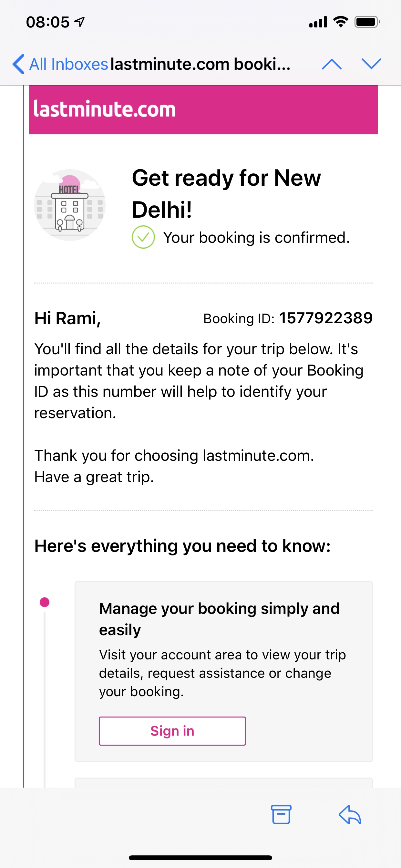Tap the archive box icon
The image size is (401, 868).
coord(281,814)
